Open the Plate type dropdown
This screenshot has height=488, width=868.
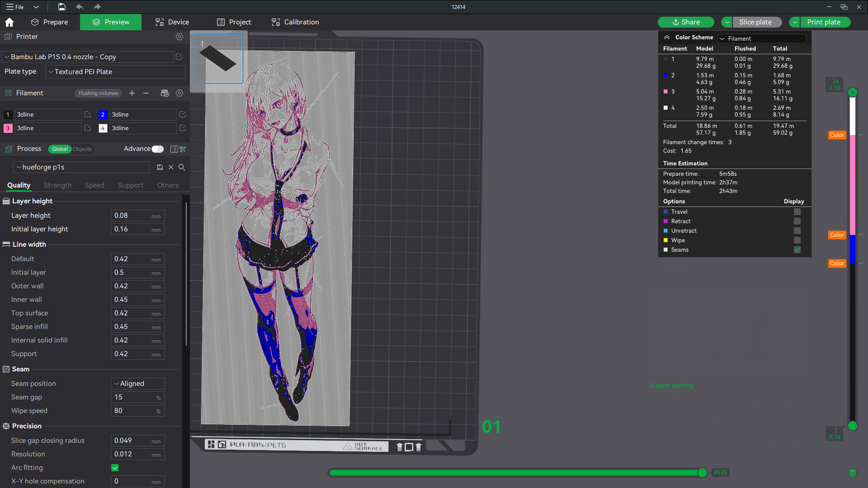pos(115,72)
